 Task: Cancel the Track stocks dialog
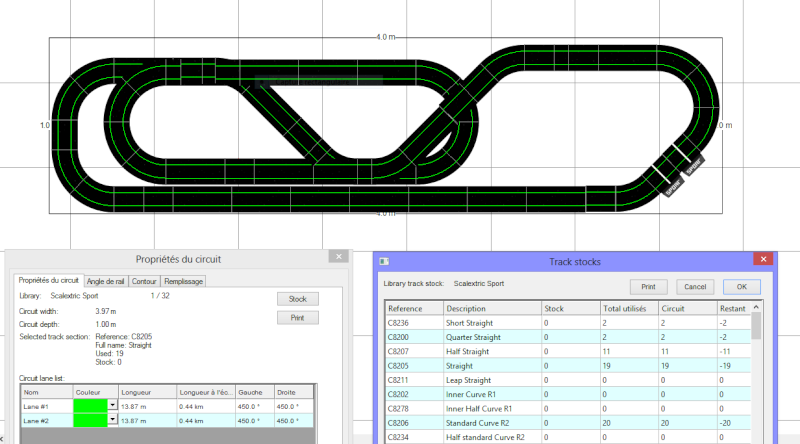coord(694,287)
